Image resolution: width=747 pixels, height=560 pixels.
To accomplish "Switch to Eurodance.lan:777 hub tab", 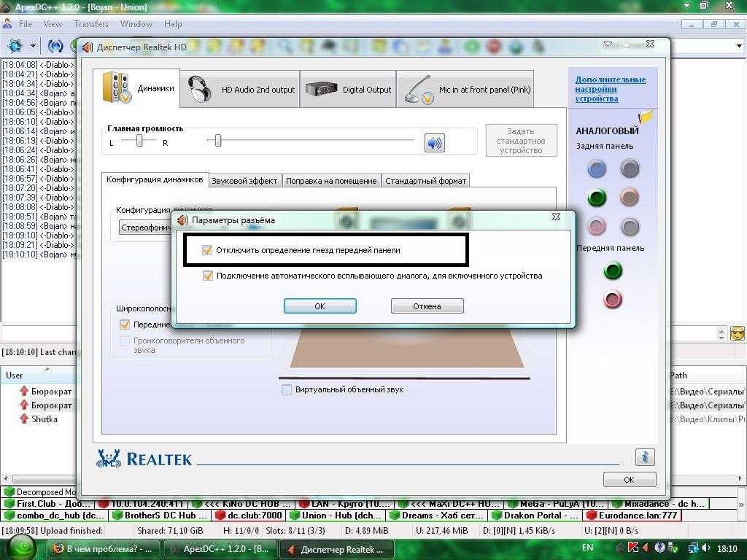I will click(632, 516).
